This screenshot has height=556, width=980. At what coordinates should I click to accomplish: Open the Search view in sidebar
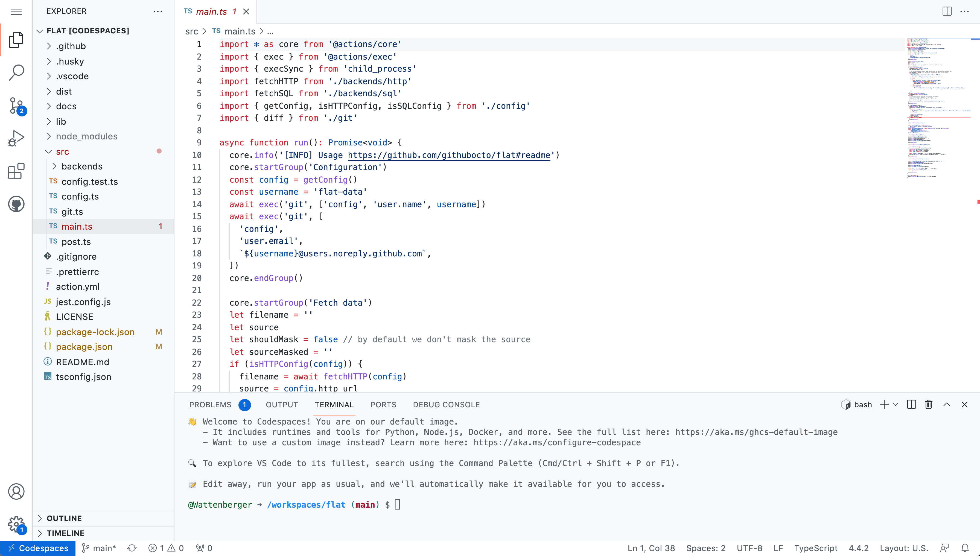[x=16, y=72]
